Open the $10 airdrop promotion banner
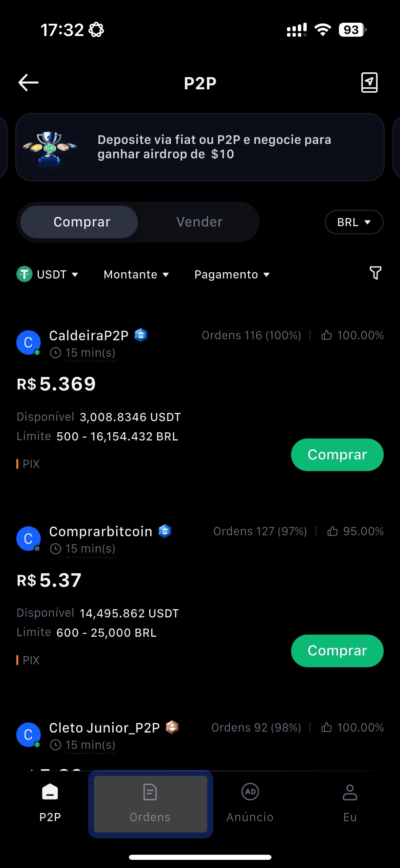400x868 pixels. pyautogui.click(x=200, y=147)
